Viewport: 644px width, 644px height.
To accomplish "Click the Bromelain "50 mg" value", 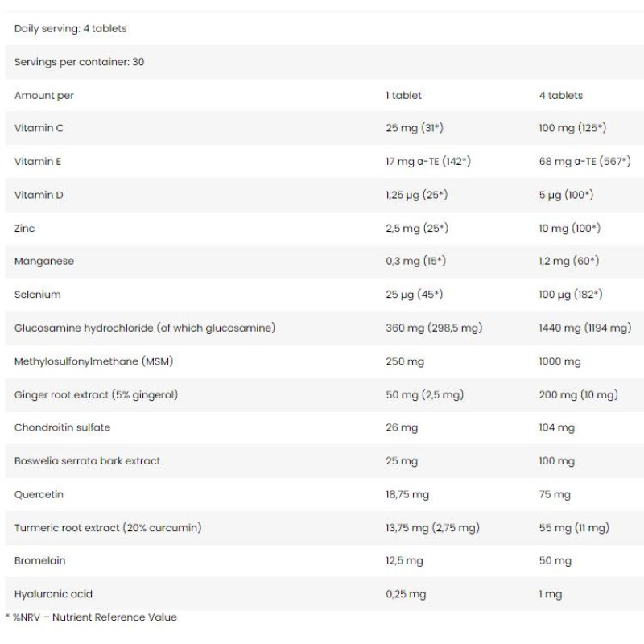I will click(x=555, y=561).
